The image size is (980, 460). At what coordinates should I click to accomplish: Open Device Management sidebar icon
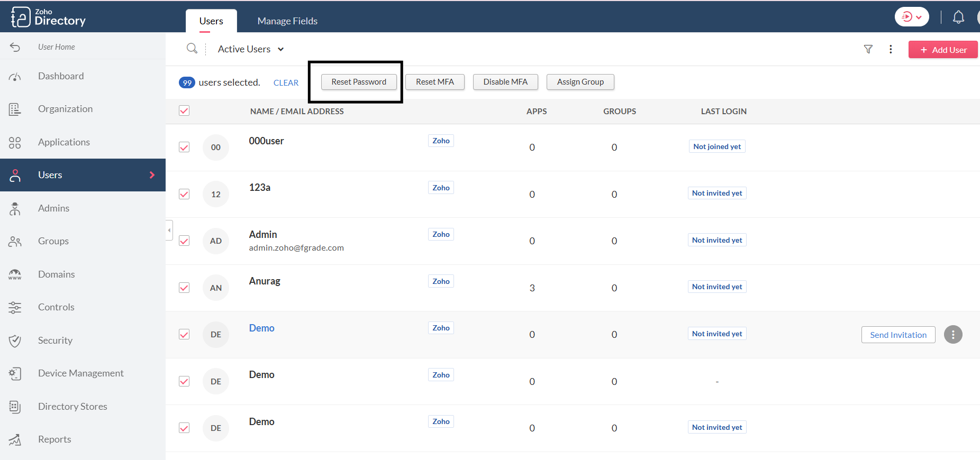click(x=15, y=373)
